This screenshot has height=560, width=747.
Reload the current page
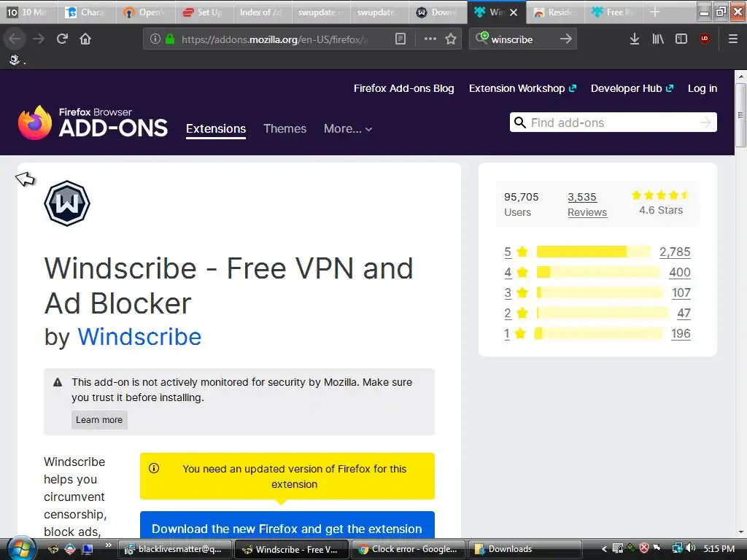[62, 39]
